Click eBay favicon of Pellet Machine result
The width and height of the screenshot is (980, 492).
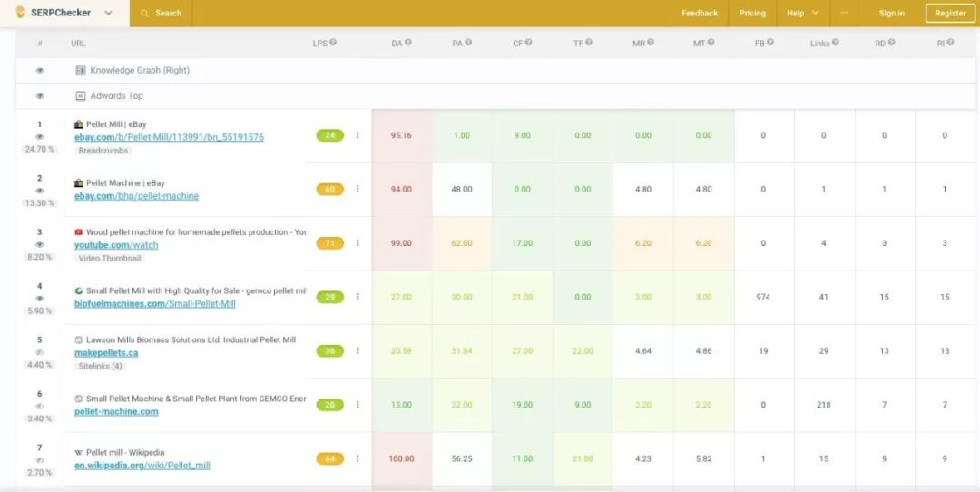click(79, 183)
